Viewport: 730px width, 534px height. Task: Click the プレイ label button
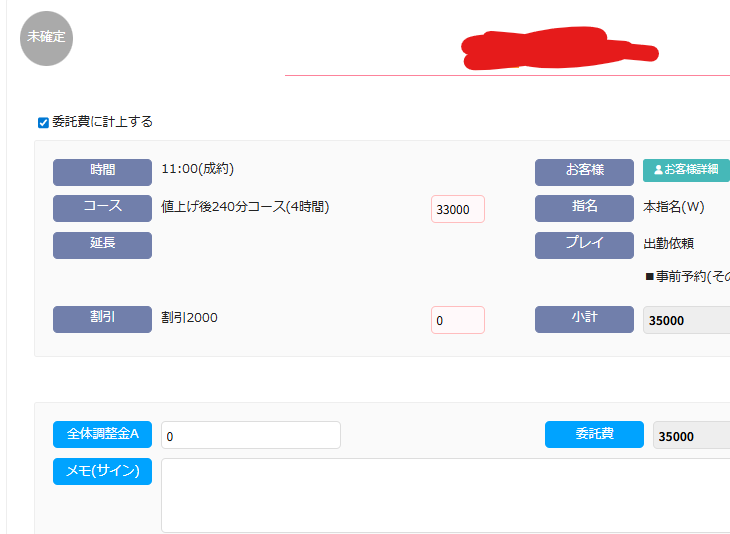coord(584,245)
